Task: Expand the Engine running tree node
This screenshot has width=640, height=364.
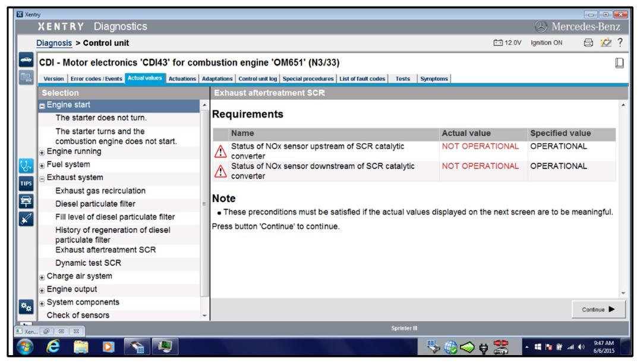Action: pos(42,153)
